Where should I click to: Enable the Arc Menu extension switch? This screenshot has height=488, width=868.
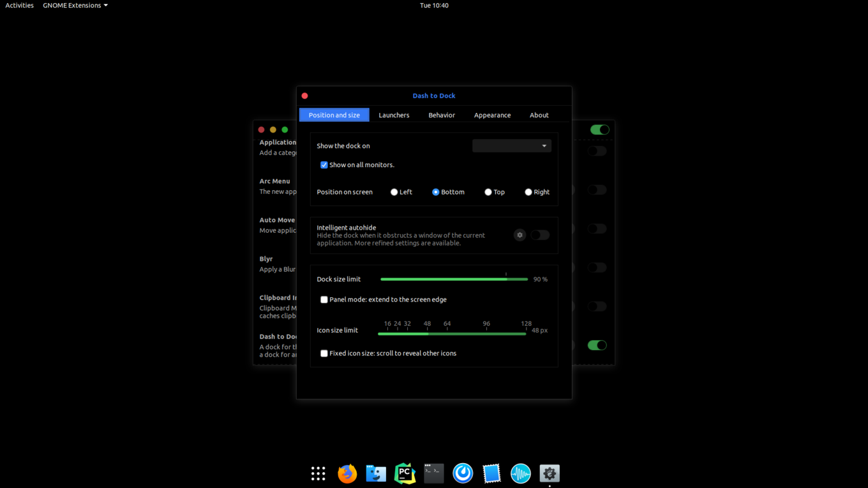597,189
